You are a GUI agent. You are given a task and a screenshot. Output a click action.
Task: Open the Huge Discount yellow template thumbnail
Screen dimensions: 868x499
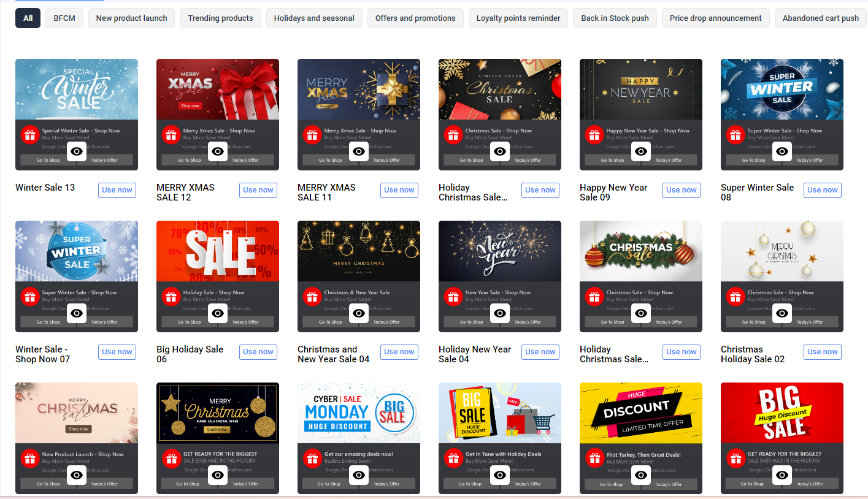pos(641,413)
